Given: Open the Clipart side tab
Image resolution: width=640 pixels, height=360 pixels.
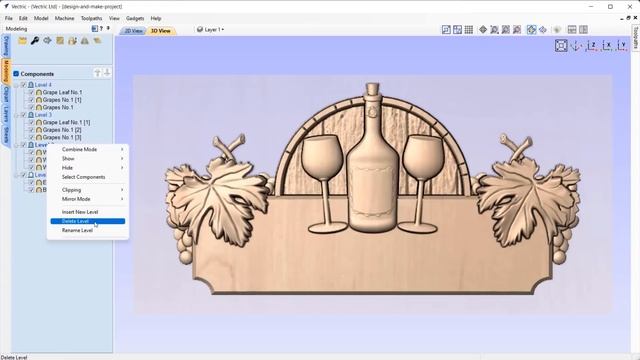Looking at the screenshot, I should coord(6,95).
